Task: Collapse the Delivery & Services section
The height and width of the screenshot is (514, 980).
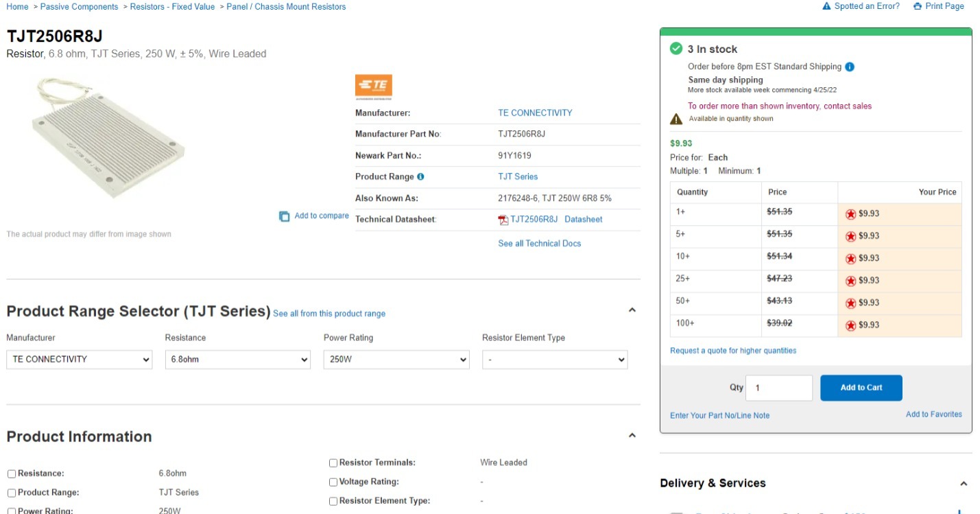Action: (x=964, y=483)
